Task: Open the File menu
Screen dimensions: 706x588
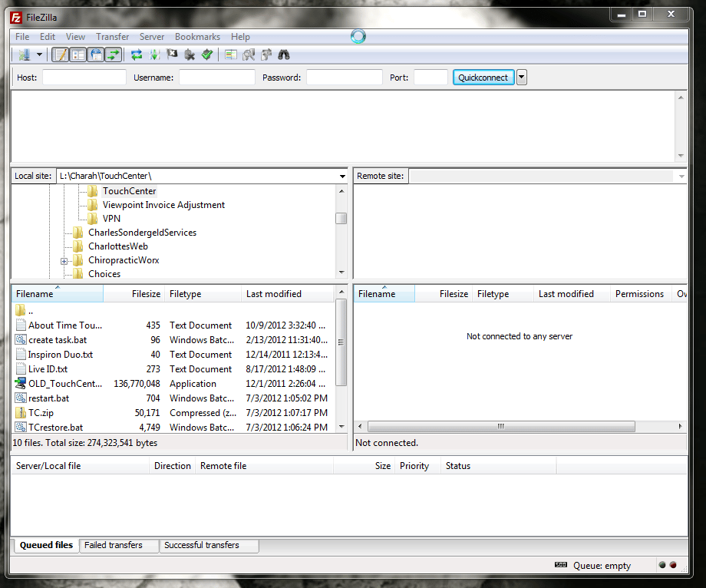Action: point(22,37)
